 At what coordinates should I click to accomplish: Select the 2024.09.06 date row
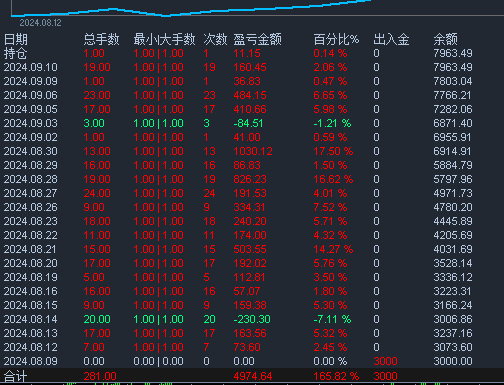click(31, 95)
